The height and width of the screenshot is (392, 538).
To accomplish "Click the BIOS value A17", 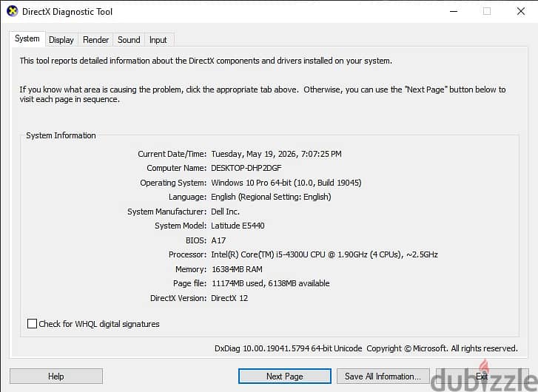I will pos(218,240).
